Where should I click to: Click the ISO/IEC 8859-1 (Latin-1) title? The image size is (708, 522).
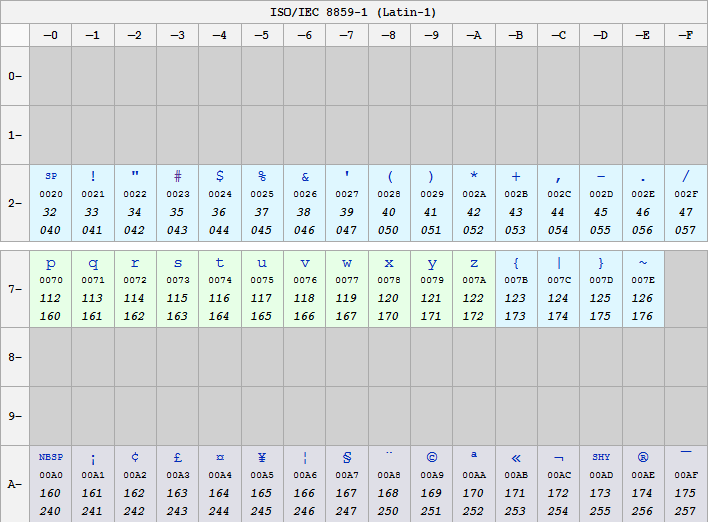point(354,12)
